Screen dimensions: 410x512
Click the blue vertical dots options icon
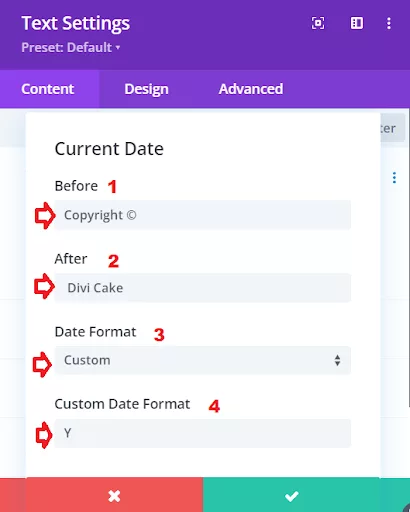tap(394, 178)
